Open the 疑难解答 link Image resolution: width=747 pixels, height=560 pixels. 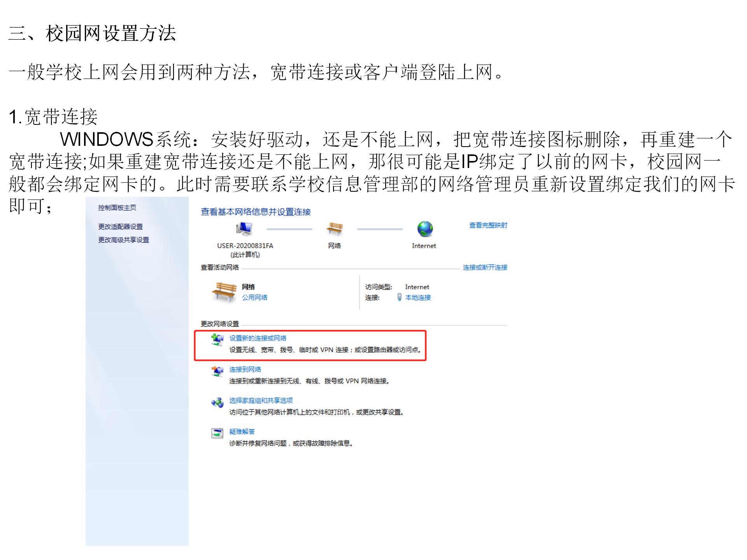coord(242,432)
